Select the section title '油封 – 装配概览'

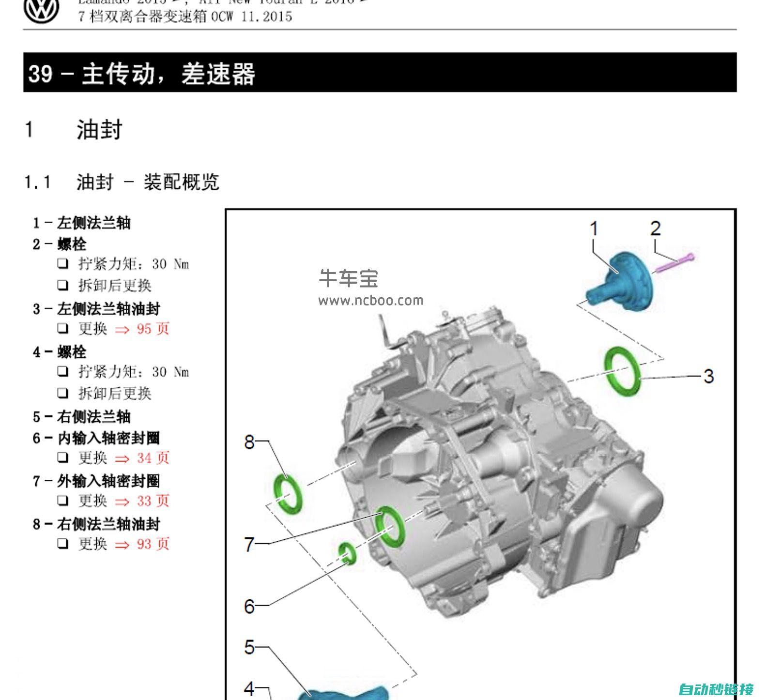pyautogui.click(x=148, y=183)
